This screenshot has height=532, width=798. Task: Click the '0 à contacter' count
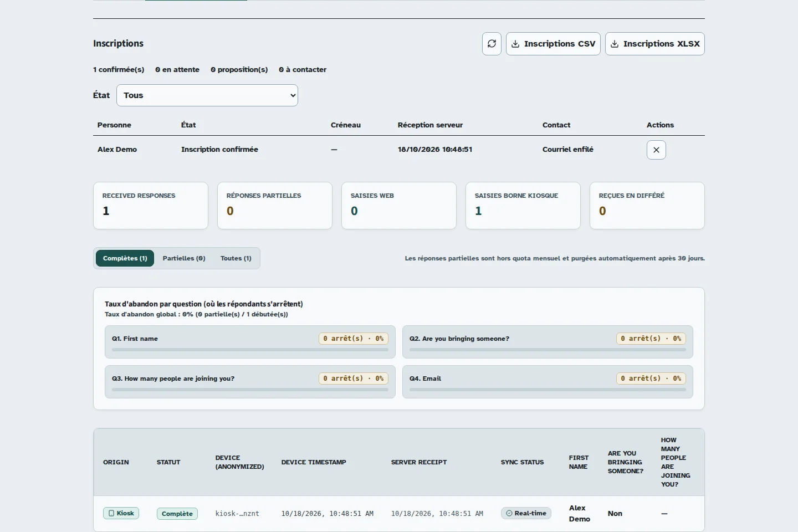pos(303,70)
